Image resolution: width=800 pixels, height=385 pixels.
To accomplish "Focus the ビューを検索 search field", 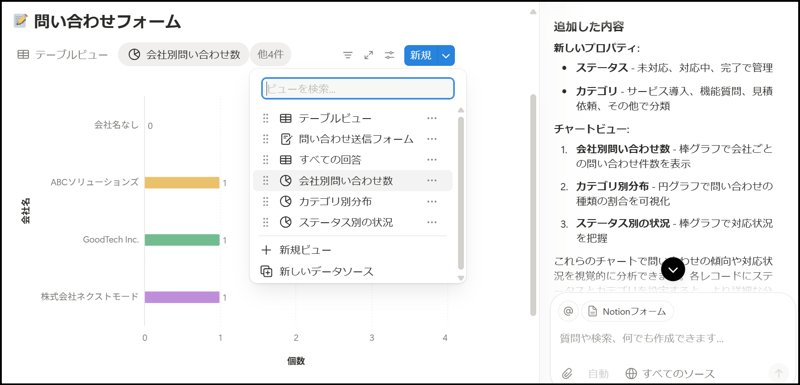I will 358,89.
